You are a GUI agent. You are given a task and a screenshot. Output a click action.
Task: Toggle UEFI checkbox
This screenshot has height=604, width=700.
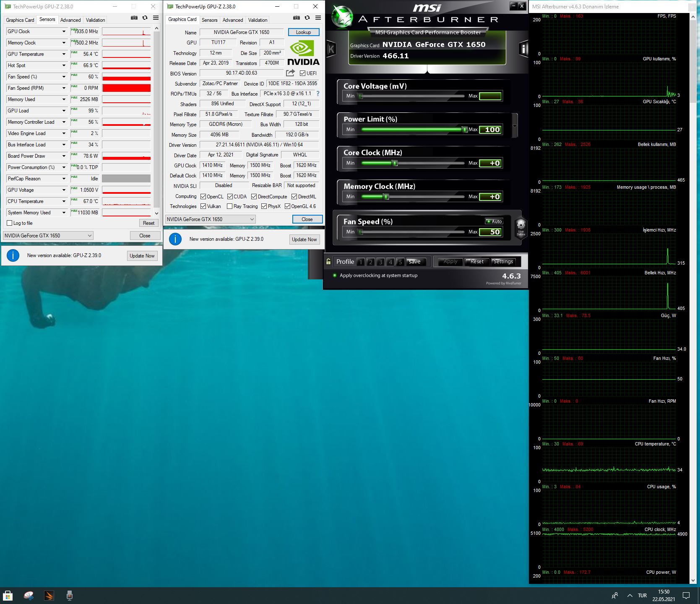click(302, 73)
